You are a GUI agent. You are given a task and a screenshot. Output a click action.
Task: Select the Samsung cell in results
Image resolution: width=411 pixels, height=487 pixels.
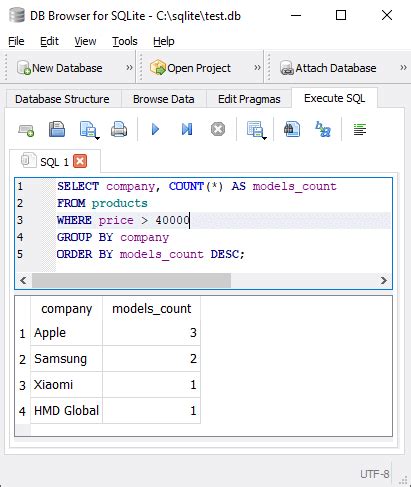(66, 359)
